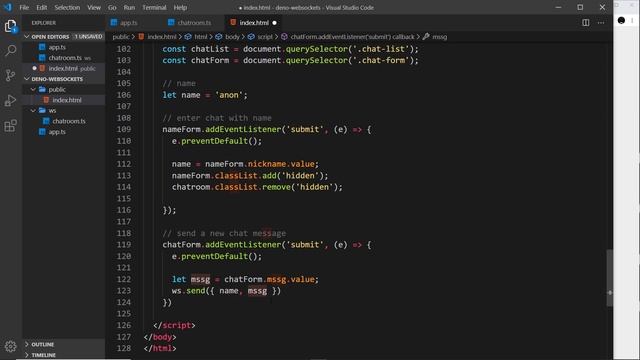Open the Run menu

129,7
